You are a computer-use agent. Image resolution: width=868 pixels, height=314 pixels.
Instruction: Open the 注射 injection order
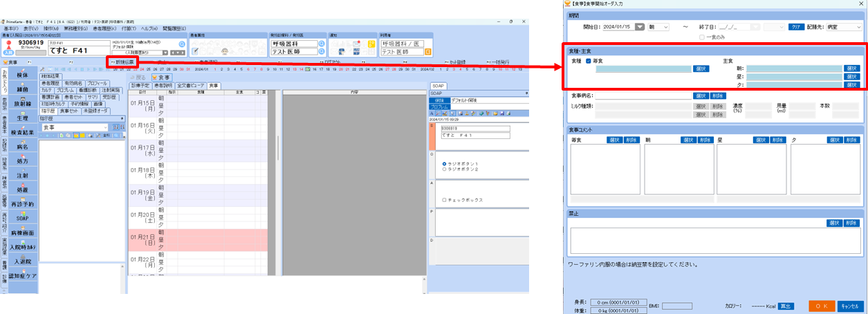click(x=22, y=175)
